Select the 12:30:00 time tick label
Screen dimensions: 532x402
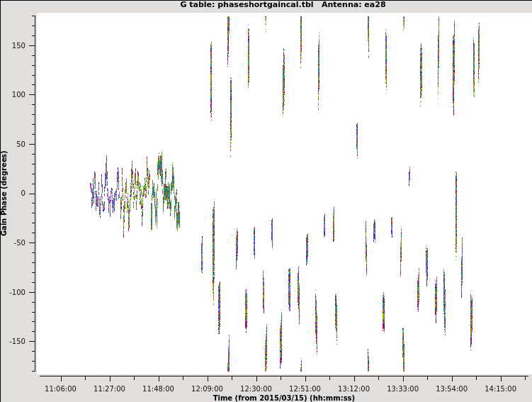pos(256,389)
